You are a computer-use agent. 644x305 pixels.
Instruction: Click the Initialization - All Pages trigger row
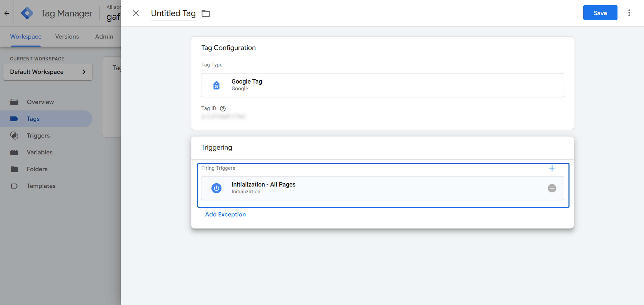[x=382, y=188]
